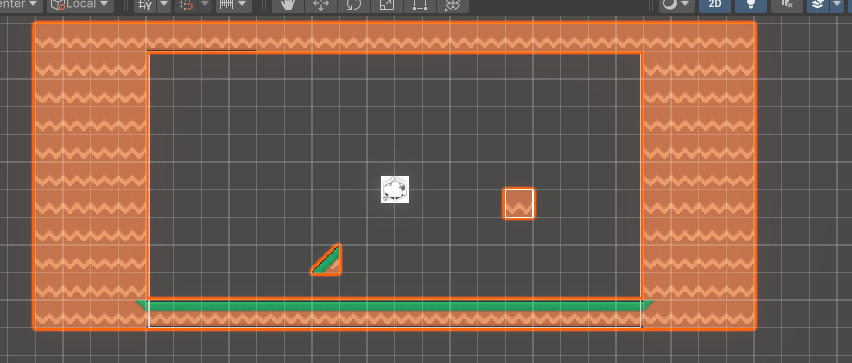852x363 pixels.
Task: Open the draw mode shading dropdown
Action: pos(676,5)
